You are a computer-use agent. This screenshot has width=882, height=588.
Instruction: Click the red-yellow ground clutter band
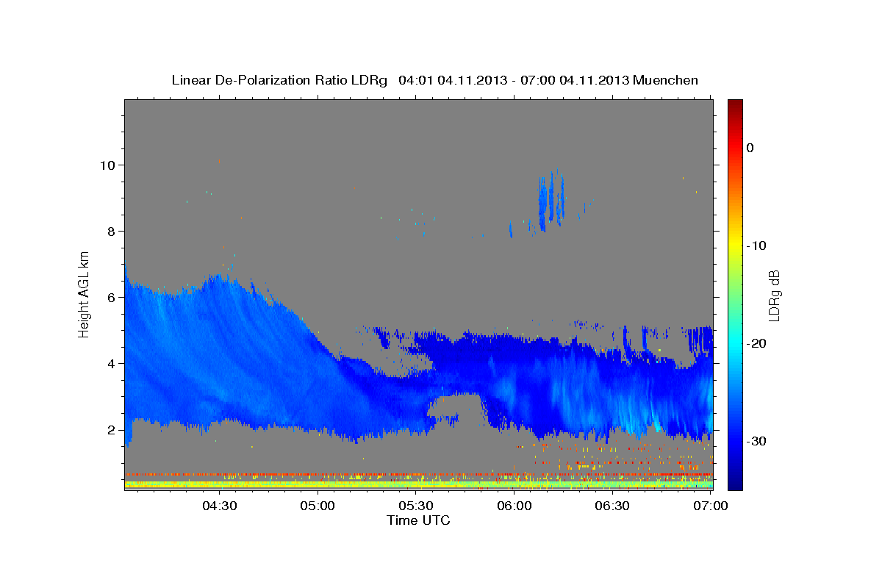[418, 481]
